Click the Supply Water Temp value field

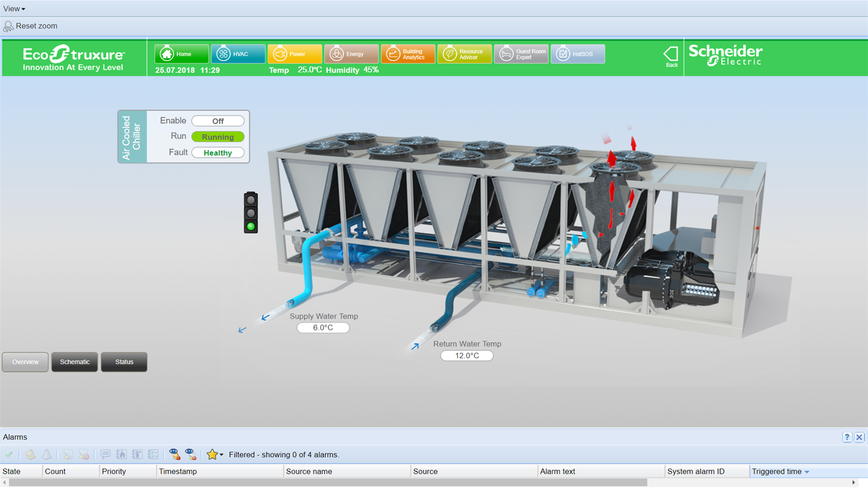tap(323, 328)
